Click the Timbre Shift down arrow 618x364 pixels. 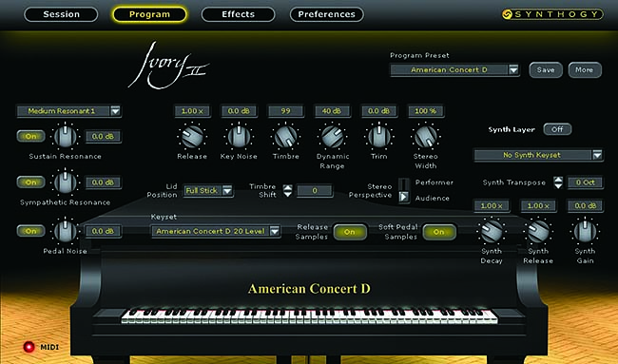click(288, 194)
